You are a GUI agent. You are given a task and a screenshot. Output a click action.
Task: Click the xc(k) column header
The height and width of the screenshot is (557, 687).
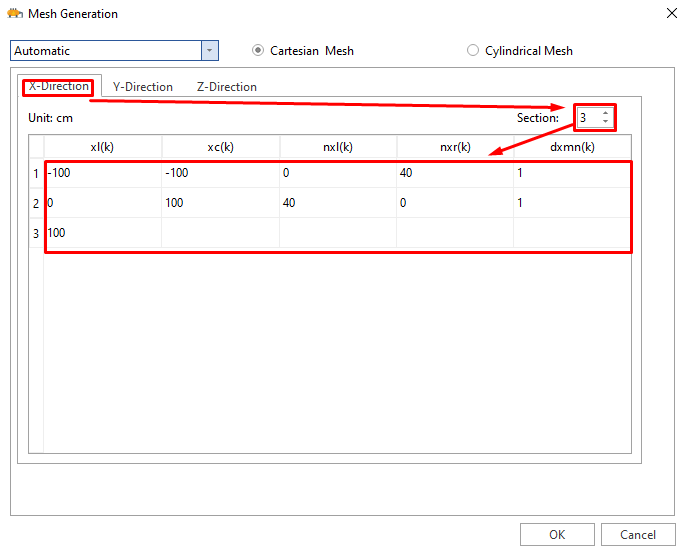click(220, 147)
